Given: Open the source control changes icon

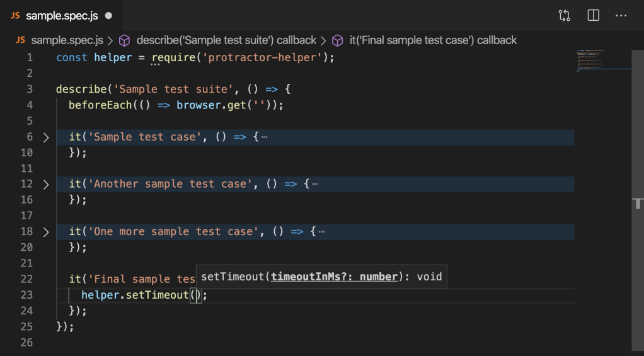Looking at the screenshot, I should pos(564,15).
